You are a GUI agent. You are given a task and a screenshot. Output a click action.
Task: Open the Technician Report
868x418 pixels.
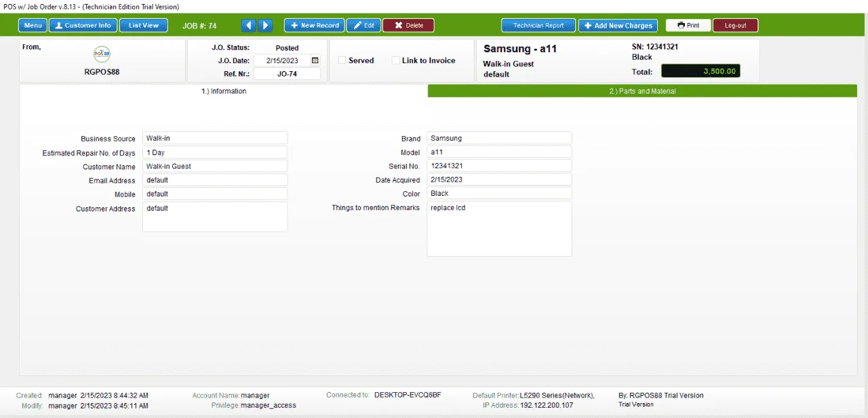tap(538, 25)
